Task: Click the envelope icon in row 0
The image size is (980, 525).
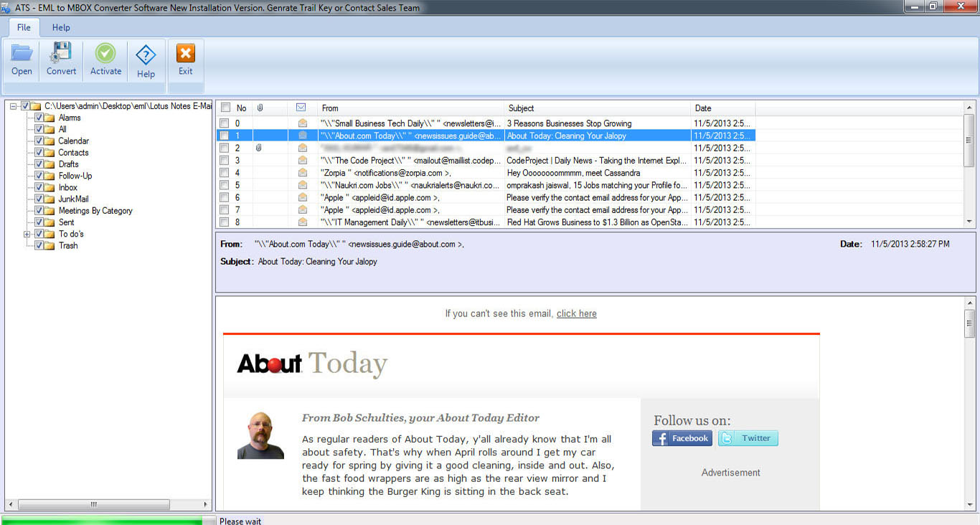Action: (303, 123)
